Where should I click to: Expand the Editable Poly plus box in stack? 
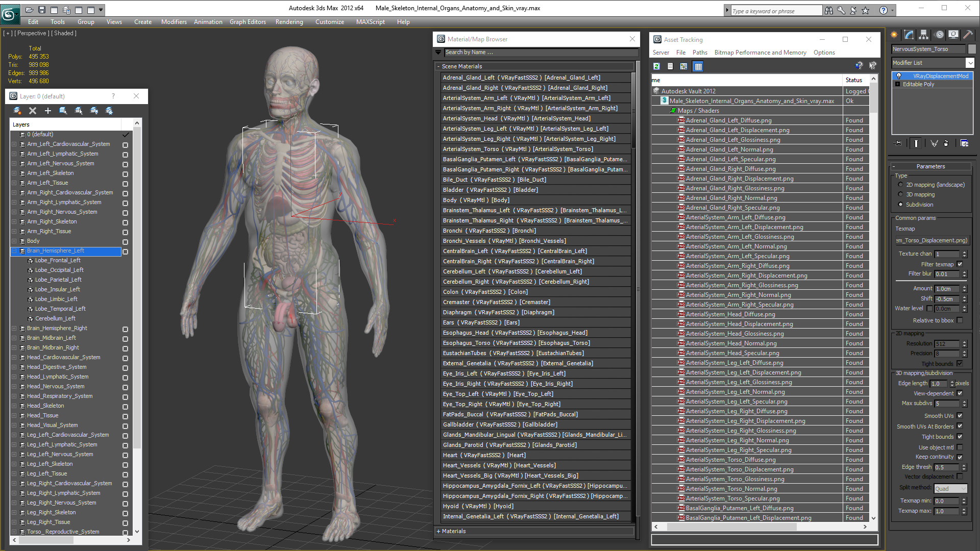tap(898, 84)
